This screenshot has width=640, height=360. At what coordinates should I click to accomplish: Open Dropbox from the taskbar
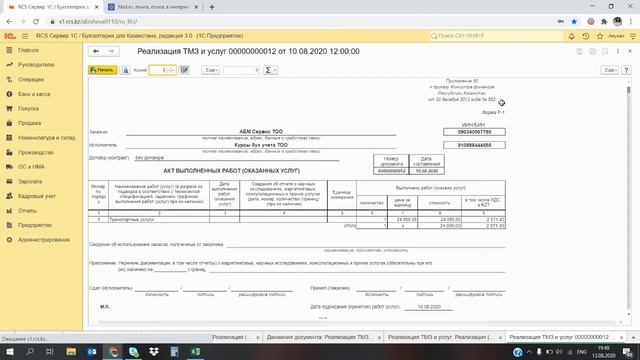[154, 351]
